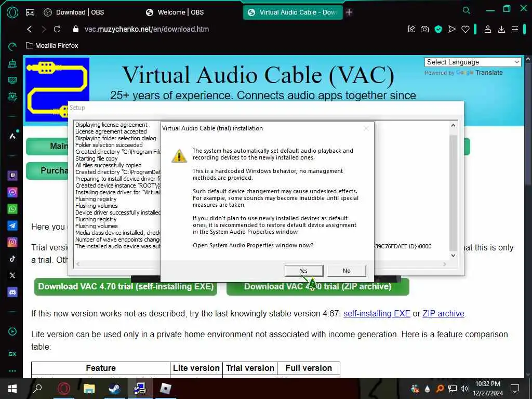Open Aria AI sidebar icon
532x399 pixels.
[x=12, y=136]
